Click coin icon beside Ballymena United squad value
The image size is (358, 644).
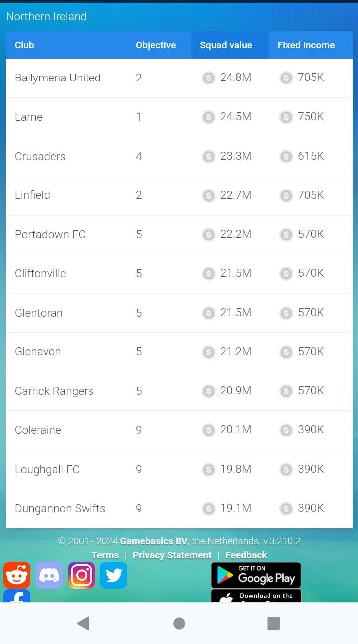(208, 78)
